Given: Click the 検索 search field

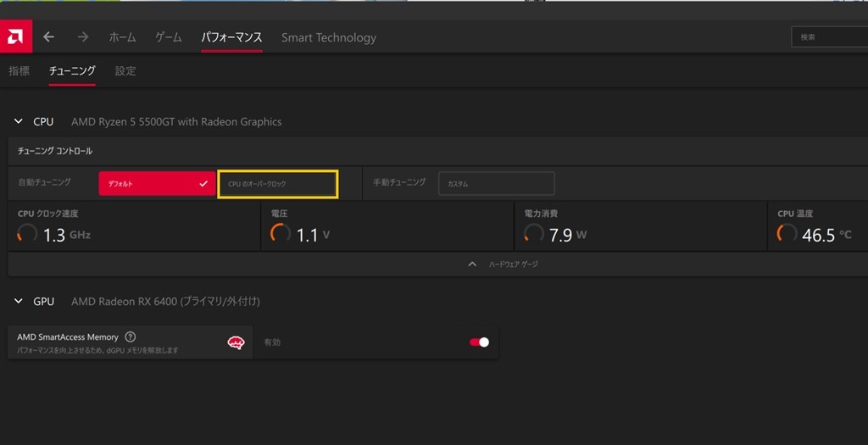Looking at the screenshot, I should pyautogui.click(x=830, y=37).
